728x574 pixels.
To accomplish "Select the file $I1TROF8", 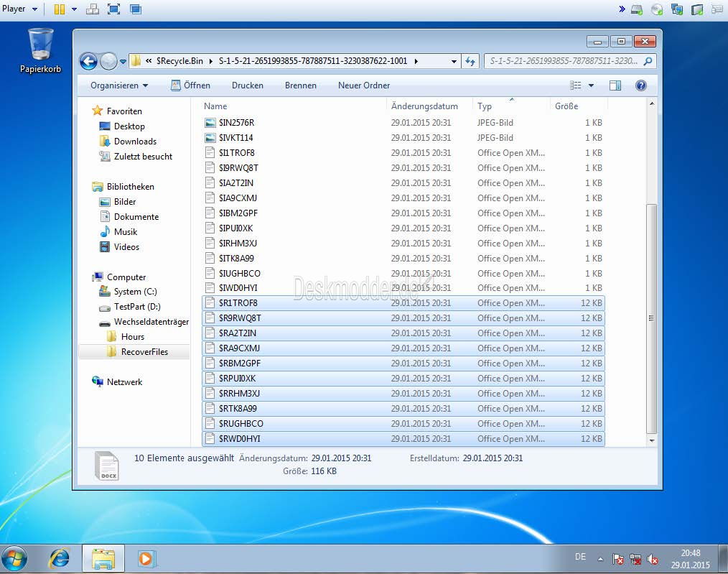I will pyautogui.click(x=403, y=153).
